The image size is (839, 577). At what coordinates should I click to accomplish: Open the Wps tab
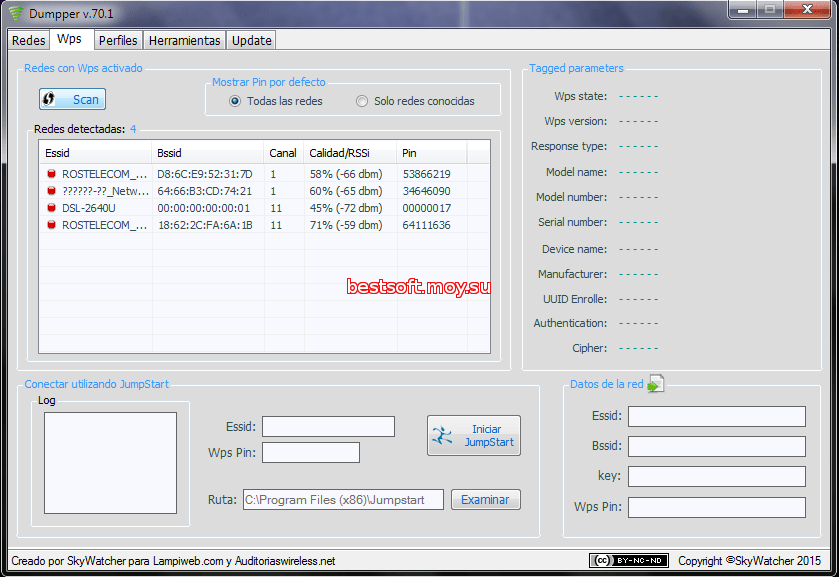tap(70, 39)
